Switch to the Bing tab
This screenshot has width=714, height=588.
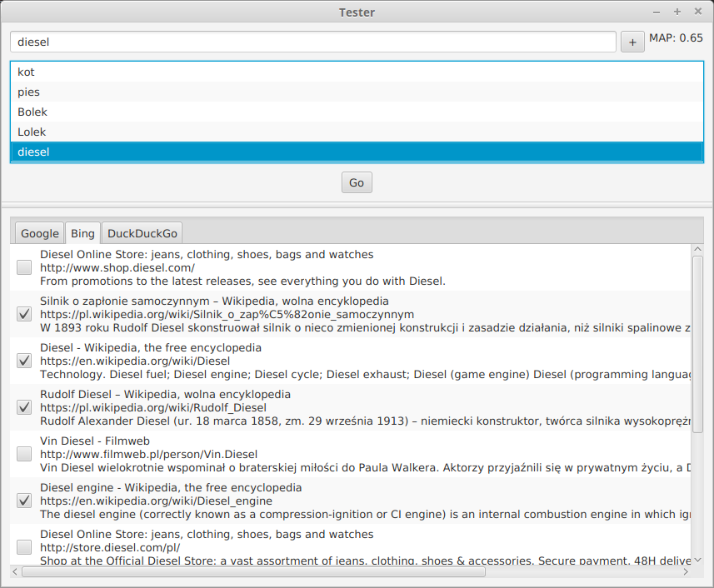[82, 233]
